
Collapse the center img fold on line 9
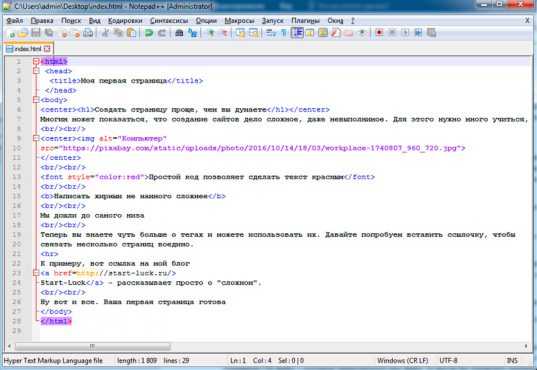(x=36, y=138)
